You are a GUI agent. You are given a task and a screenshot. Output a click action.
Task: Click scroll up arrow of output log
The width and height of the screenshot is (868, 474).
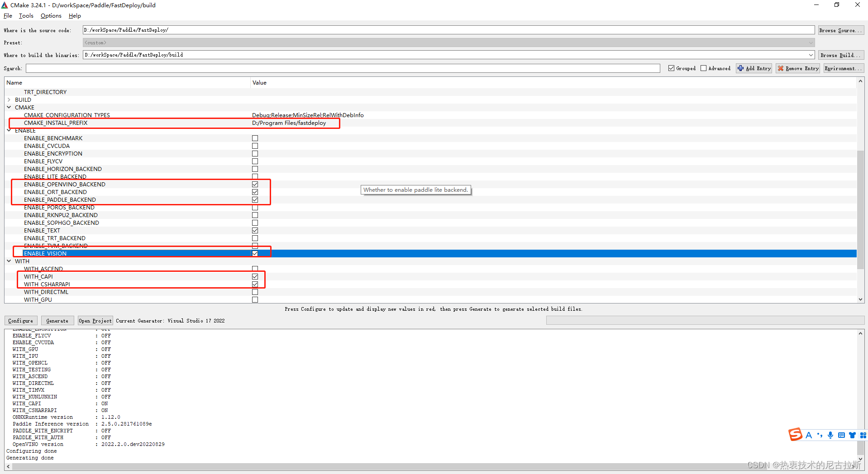tap(860, 333)
